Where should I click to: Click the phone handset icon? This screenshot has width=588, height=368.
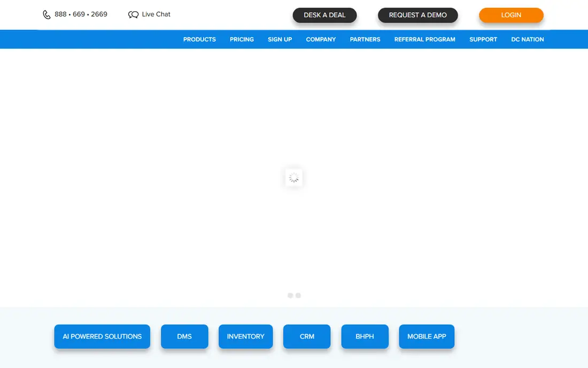pyautogui.click(x=47, y=14)
